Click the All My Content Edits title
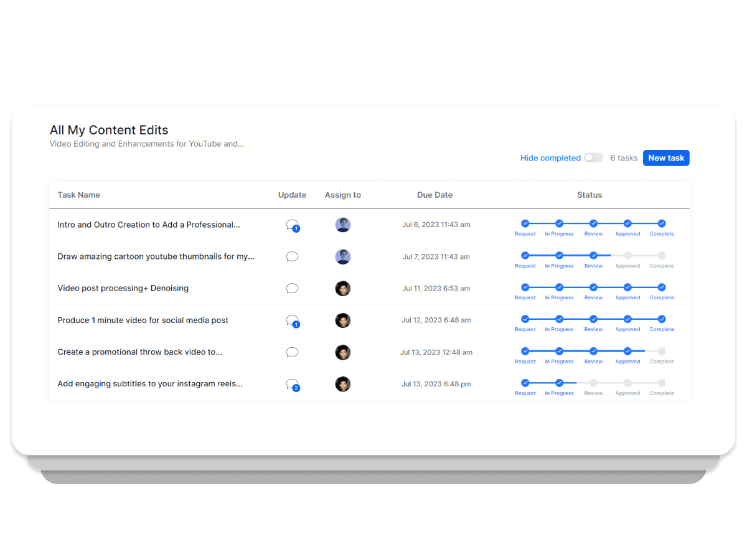The width and height of the screenshot is (747, 560). tap(109, 130)
